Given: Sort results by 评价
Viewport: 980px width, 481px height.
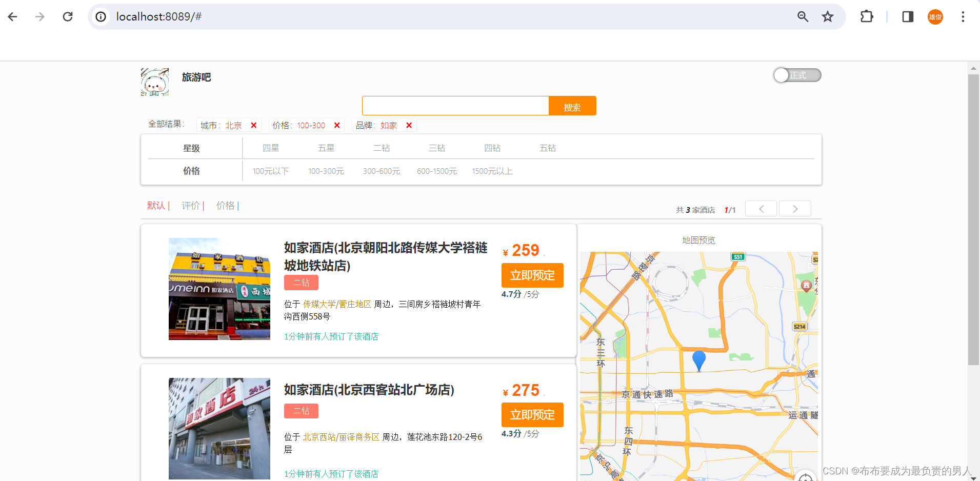Looking at the screenshot, I should click(191, 206).
